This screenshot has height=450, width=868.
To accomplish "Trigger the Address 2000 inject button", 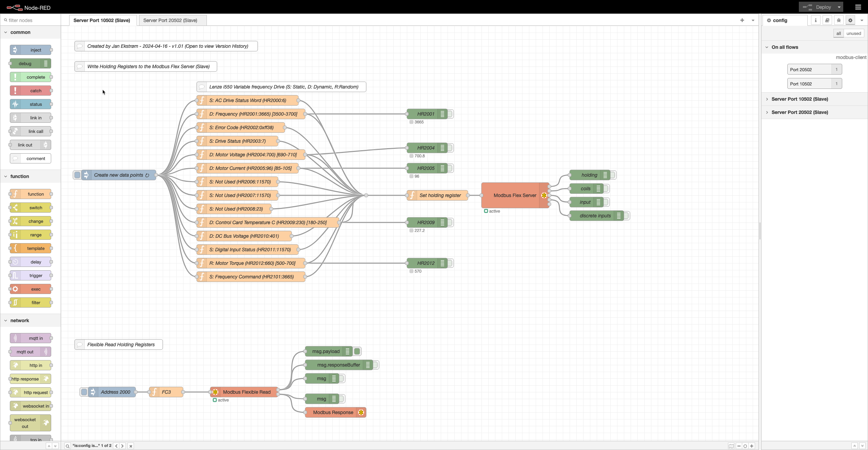I will pyautogui.click(x=84, y=392).
